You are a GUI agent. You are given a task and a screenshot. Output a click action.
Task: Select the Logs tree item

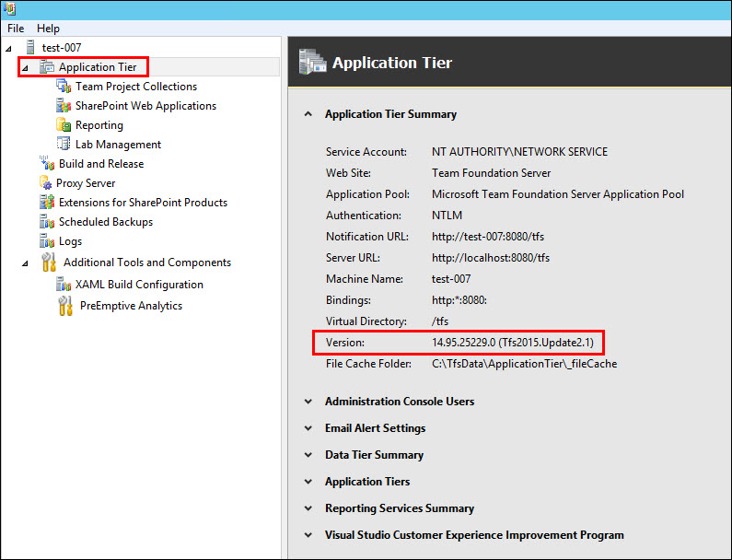(71, 241)
